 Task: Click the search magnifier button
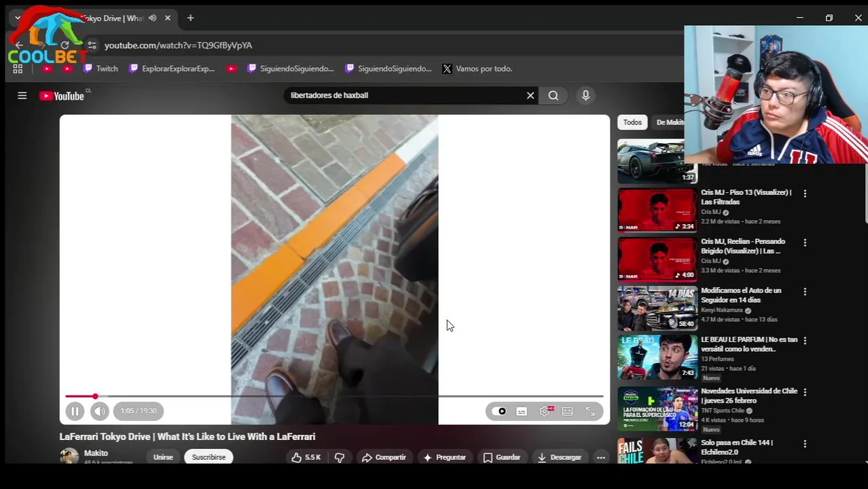(554, 96)
